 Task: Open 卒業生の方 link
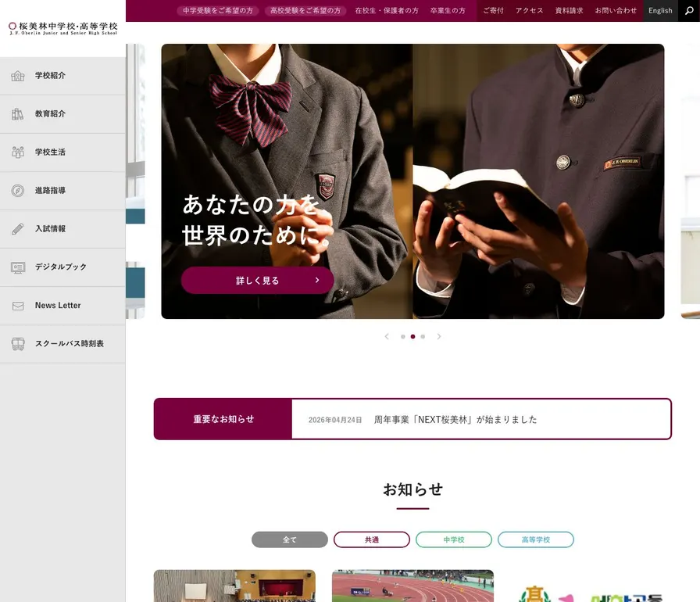tap(448, 10)
